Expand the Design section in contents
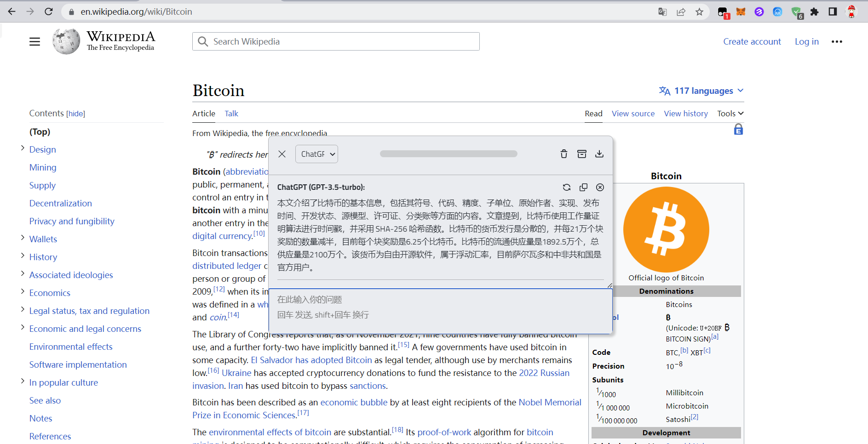This screenshot has height=444, width=868. [23, 148]
